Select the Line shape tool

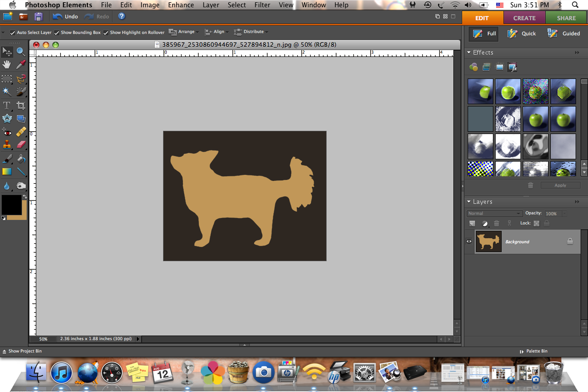(21, 172)
